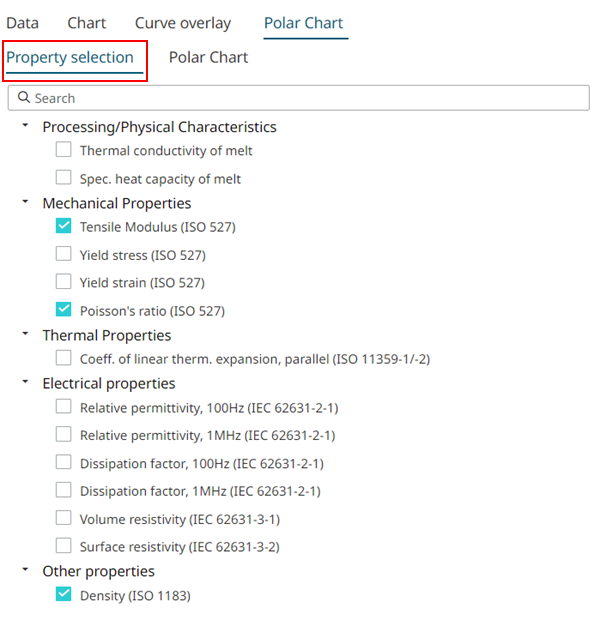Uncheck Poisson's ratio (ISO 527)
This screenshot has width=600, height=632.
(x=64, y=310)
